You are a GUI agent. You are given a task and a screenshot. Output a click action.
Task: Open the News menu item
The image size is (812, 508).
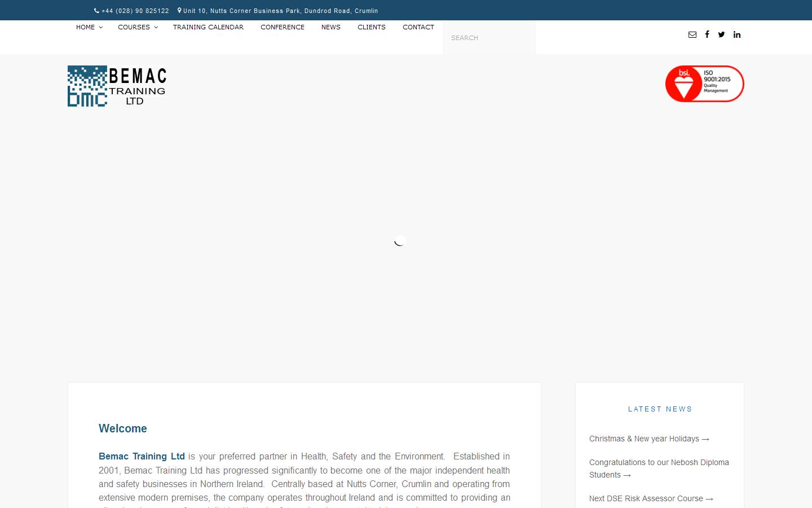click(x=331, y=27)
